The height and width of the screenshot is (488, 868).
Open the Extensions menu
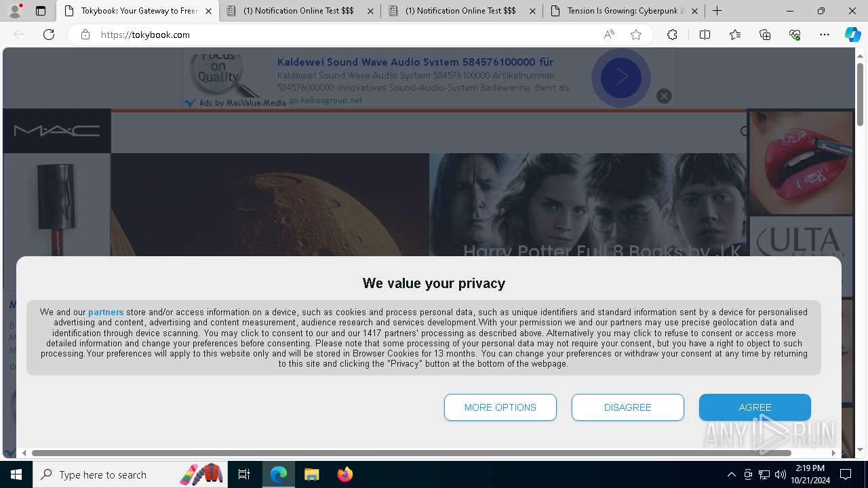pyautogui.click(x=672, y=35)
